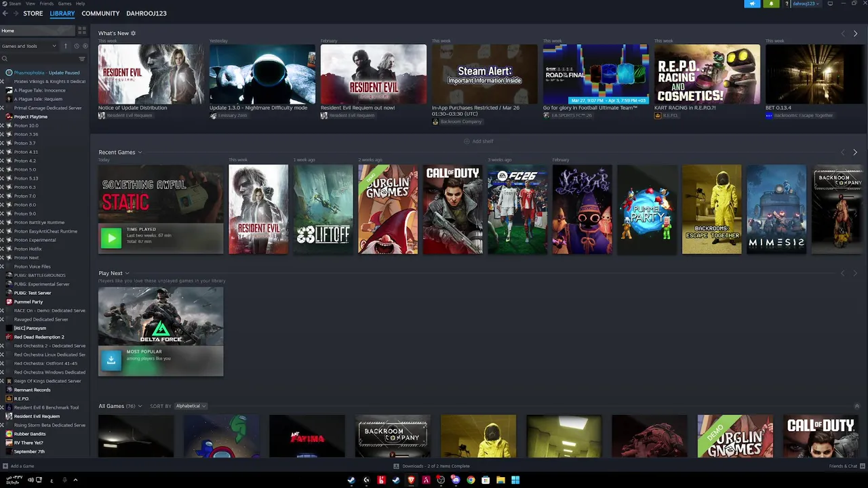Open DAHROOJ123 profile tab
Image resolution: width=868 pixels, height=488 pixels.
(146, 14)
